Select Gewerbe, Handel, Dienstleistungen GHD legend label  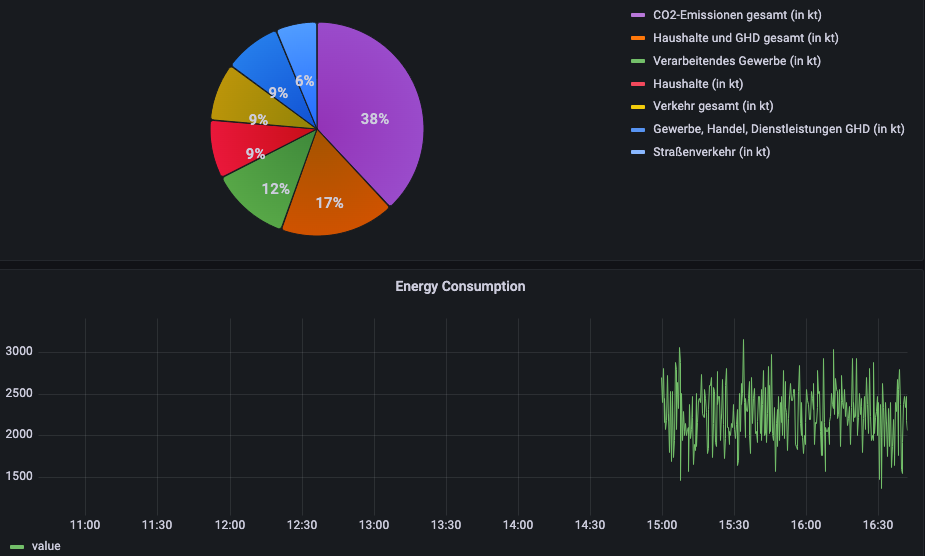[x=778, y=129]
